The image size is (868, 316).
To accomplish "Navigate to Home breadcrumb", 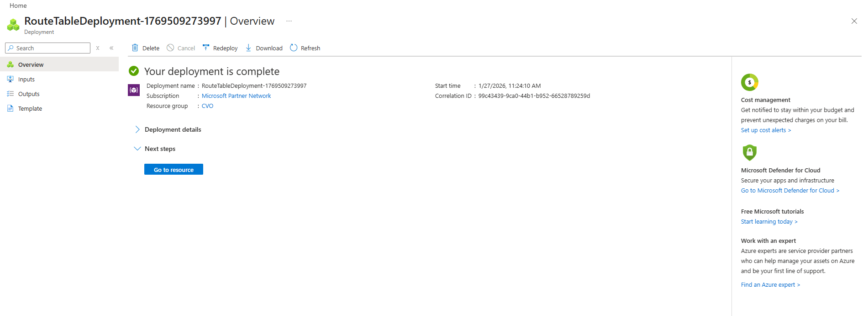I will click(18, 5).
